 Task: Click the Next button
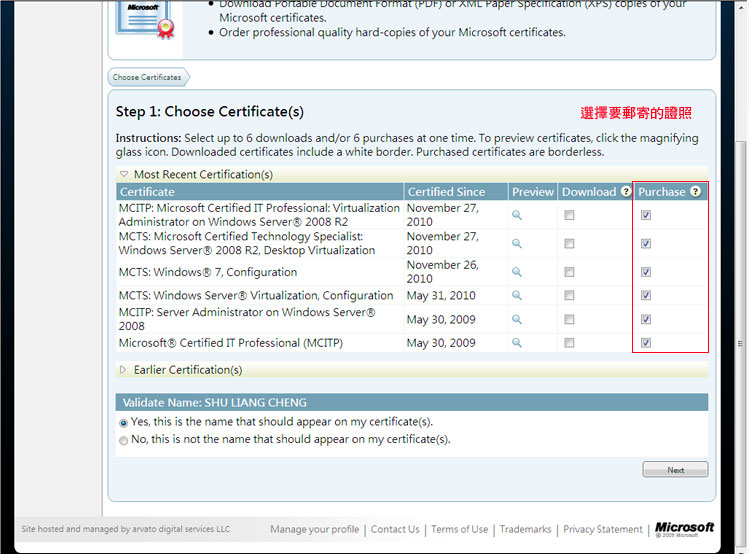click(675, 469)
